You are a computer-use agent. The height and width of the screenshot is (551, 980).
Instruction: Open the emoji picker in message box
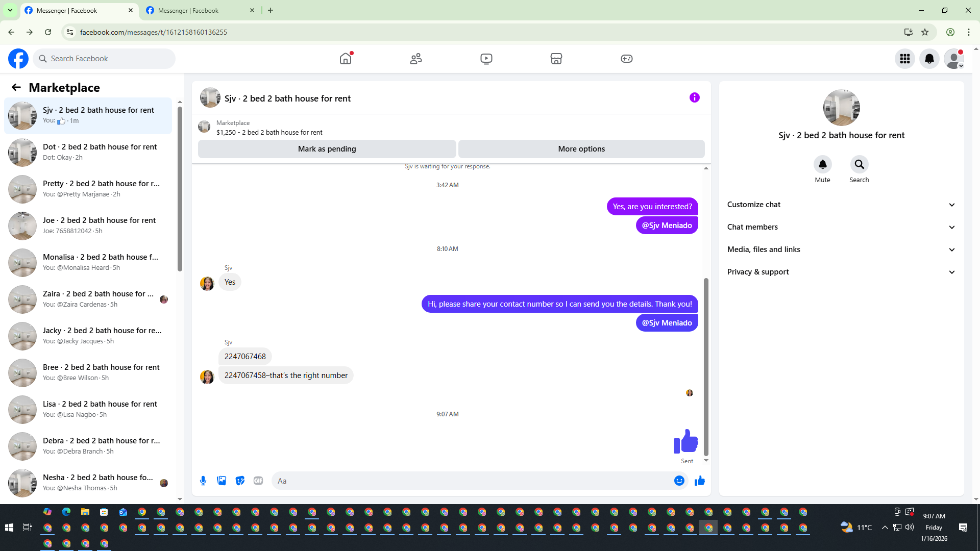[x=679, y=481]
